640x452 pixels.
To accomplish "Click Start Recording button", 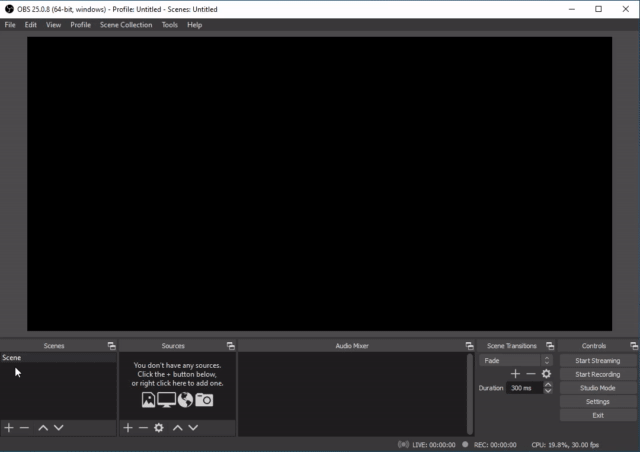I will [598, 374].
